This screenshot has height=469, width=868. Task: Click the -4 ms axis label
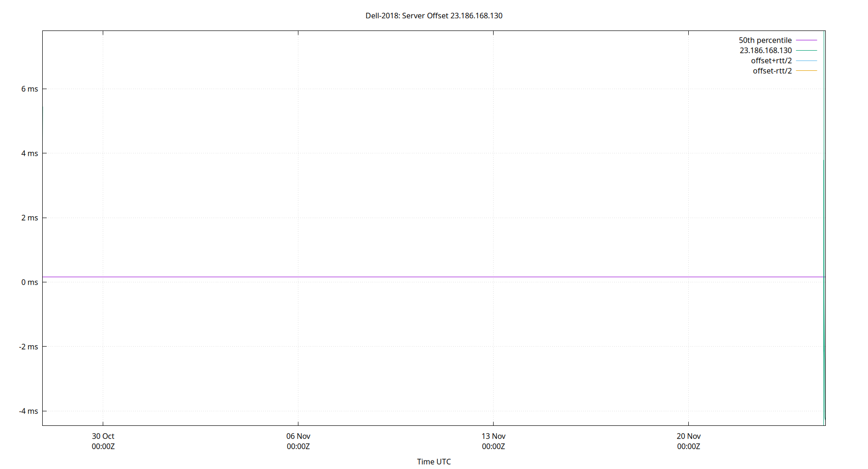(x=28, y=411)
